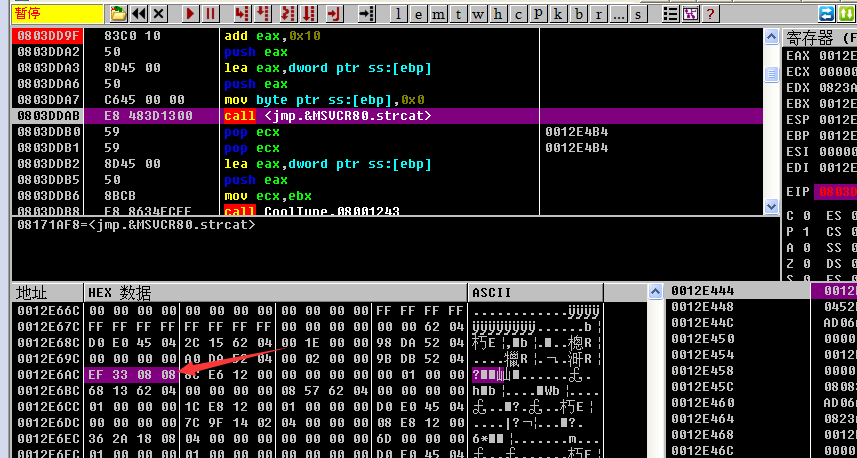The width and height of the screenshot is (857, 458).
Task: Run the program with the red play button
Action: pyautogui.click(x=191, y=14)
